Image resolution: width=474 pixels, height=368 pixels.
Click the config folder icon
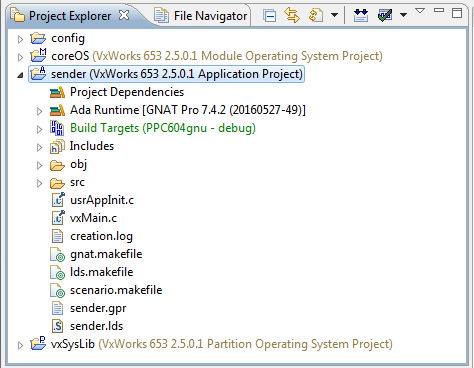coord(38,38)
